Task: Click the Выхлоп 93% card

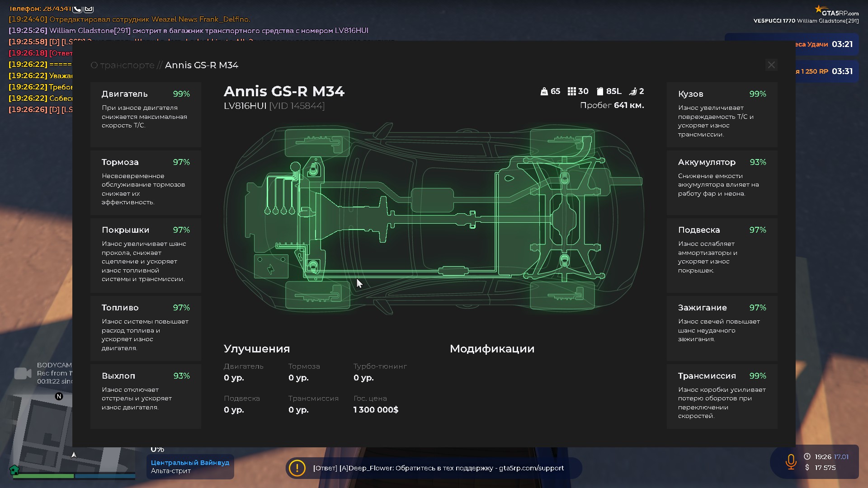Action: 146,396
